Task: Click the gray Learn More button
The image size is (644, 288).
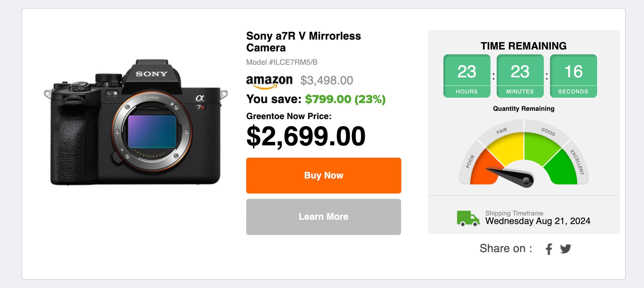Action: coord(324,217)
